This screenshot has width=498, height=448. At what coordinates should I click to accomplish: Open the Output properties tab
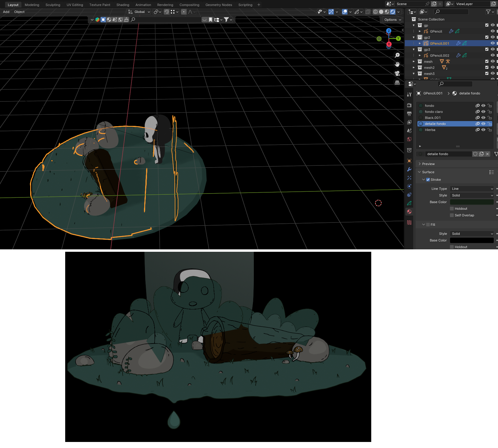click(409, 114)
